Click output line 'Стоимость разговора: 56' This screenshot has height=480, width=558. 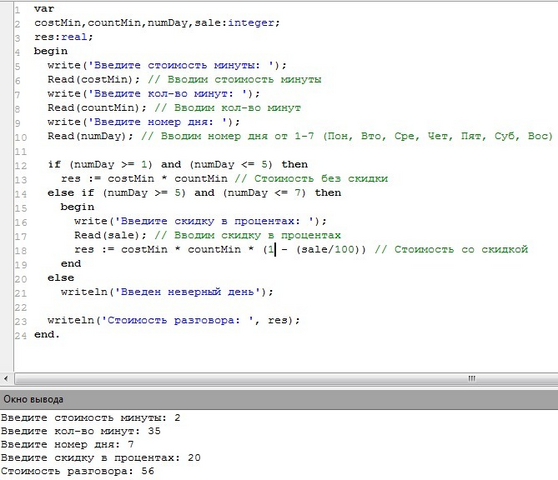(x=77, y=471)
